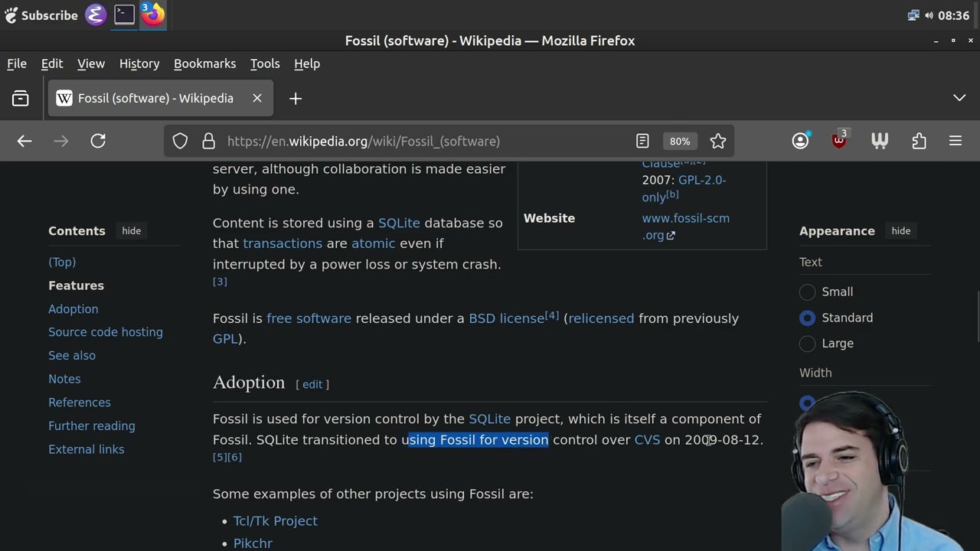Edit the Adoption section

pyautogui.click(x=312, y=384)
